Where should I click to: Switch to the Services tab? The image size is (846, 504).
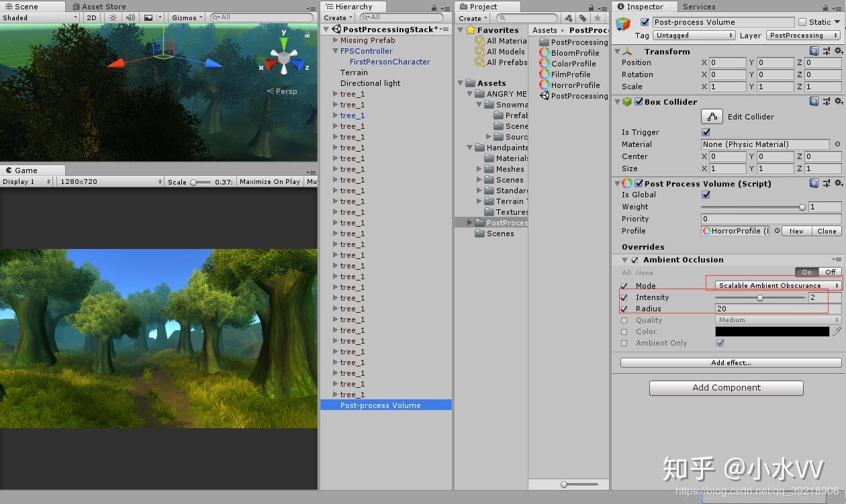[699, 7]
